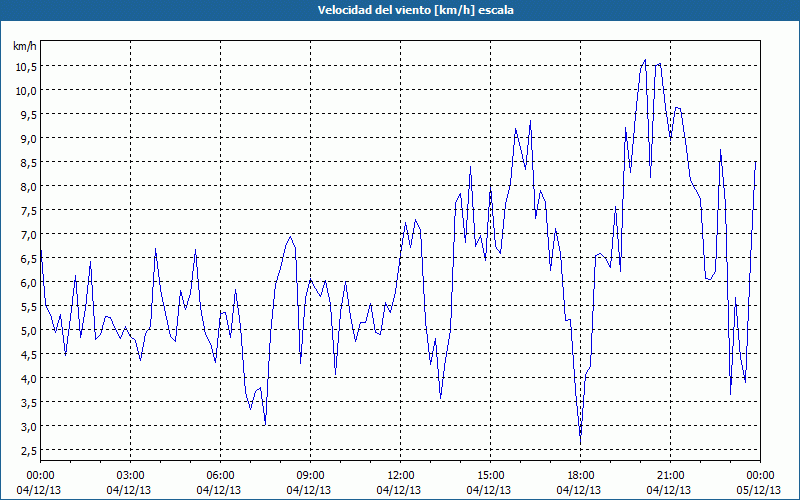Pick the "8,5" y-axis tick label
This screenshot has width=800, height=500.
pyautogui.click(x=28, y=163)
